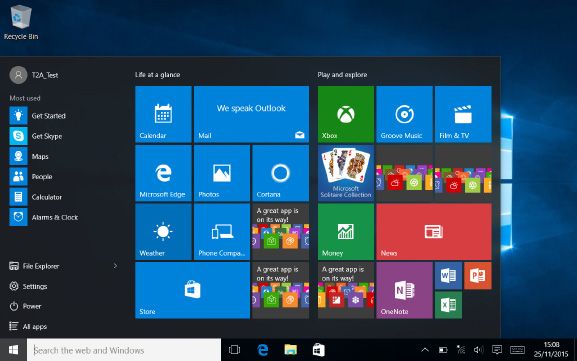
Task: Launch PowerPoint from the small tile
Action: click(x=478, y=276)
